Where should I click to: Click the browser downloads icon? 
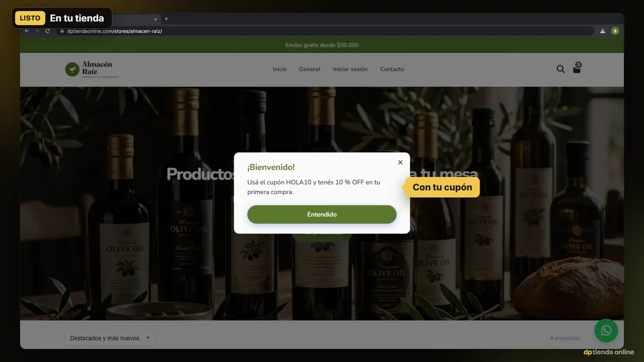pyautogui.click(x=603, y=31)
